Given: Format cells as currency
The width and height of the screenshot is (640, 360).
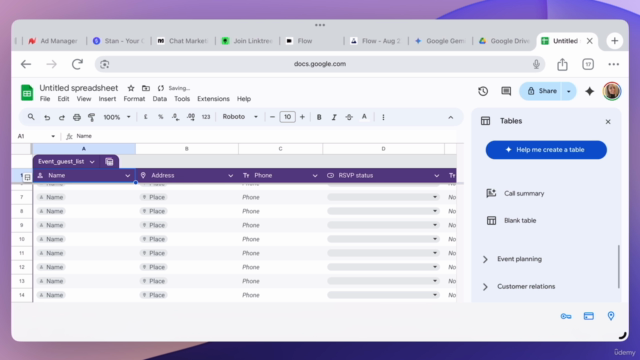Looking at the screenshot, I should click(146, 117).
